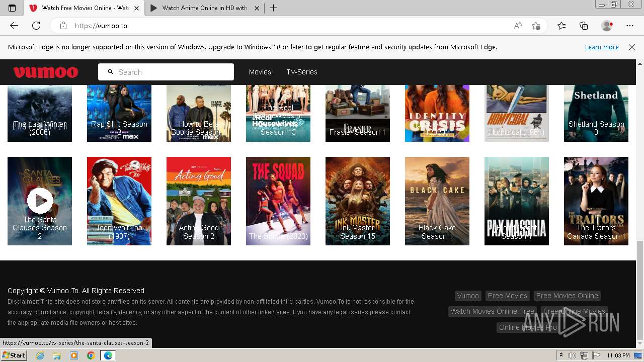Turn on Read Aloud in the address bar
Screen dimensions: 644x362
point(518,26)
